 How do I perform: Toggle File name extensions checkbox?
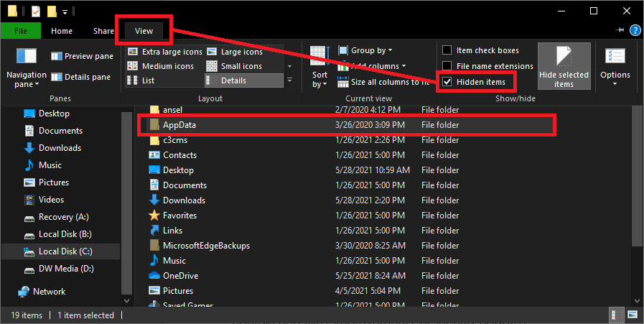447,66
